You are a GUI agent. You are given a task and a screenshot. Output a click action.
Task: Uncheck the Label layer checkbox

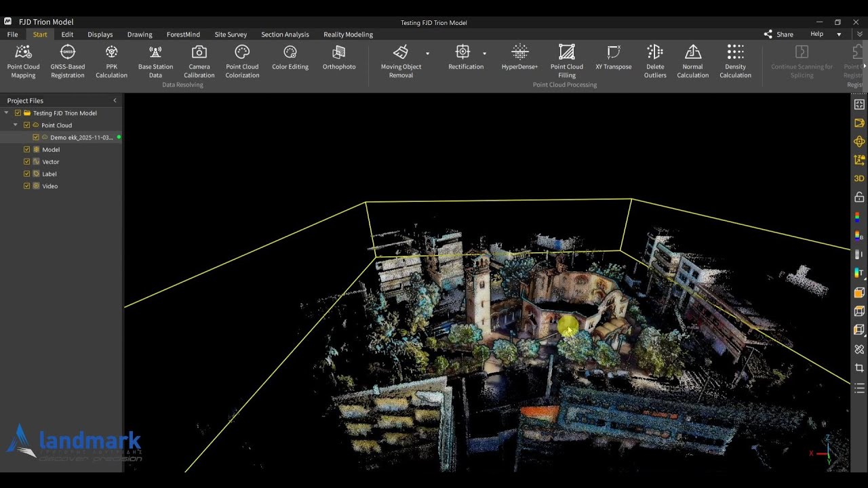point(27,174)
